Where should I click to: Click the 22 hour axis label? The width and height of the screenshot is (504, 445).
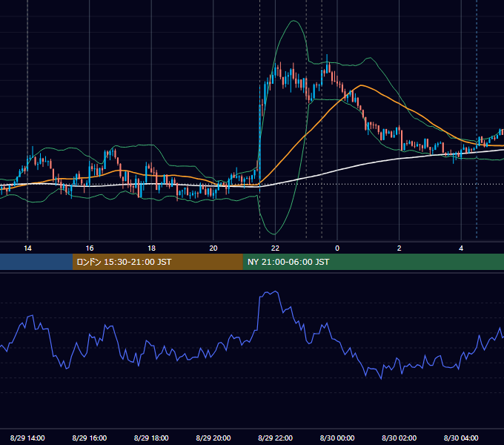(275, 248)
